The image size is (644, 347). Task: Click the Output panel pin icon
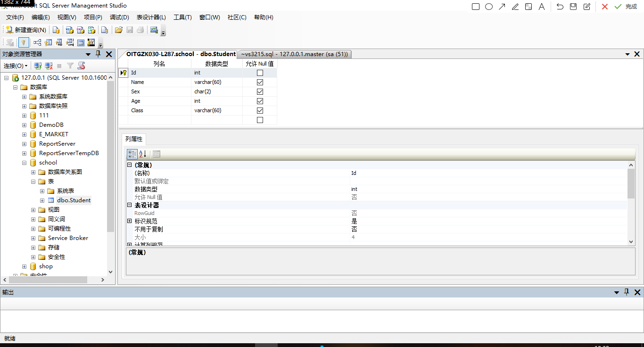point(627,292)
